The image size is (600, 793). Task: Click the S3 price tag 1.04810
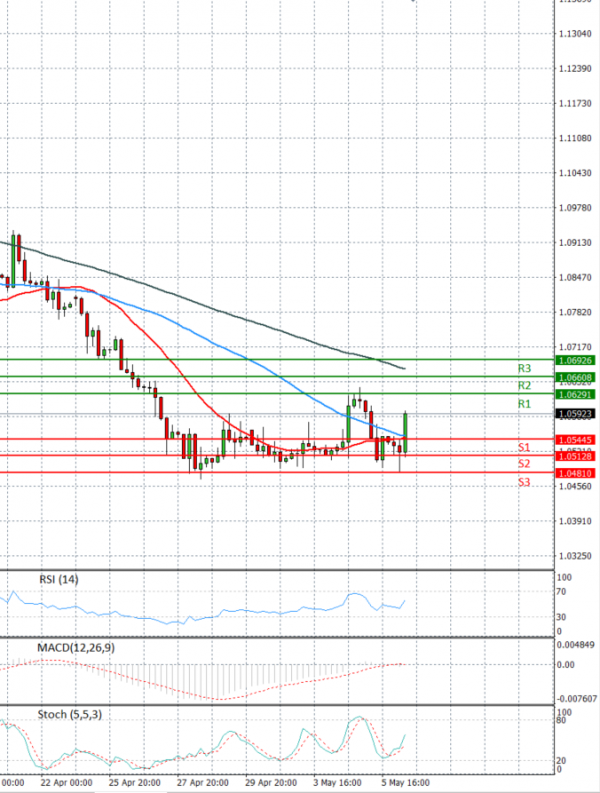575,474
